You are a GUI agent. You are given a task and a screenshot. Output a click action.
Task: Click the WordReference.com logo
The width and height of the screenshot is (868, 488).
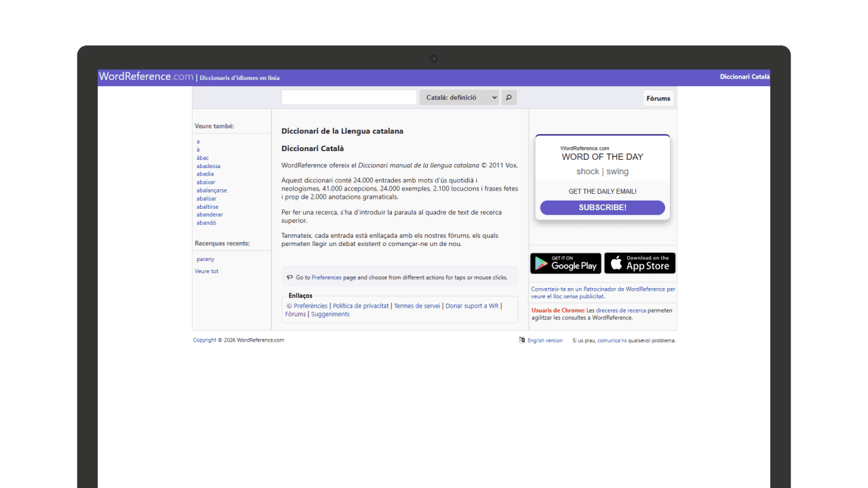pyautogui.click(x=146, y=77)
